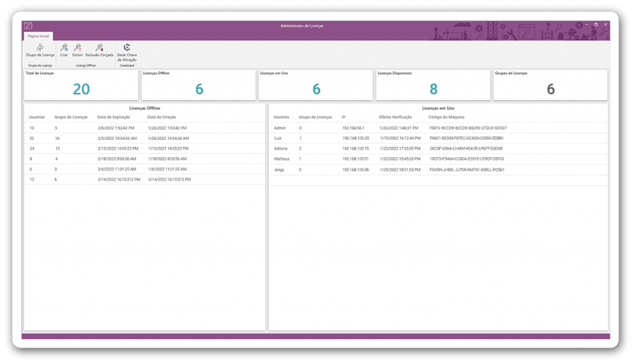Open the Grupo de Licença tool
The height and width of the screenshot is (364, 634).
tap(40, 50)
